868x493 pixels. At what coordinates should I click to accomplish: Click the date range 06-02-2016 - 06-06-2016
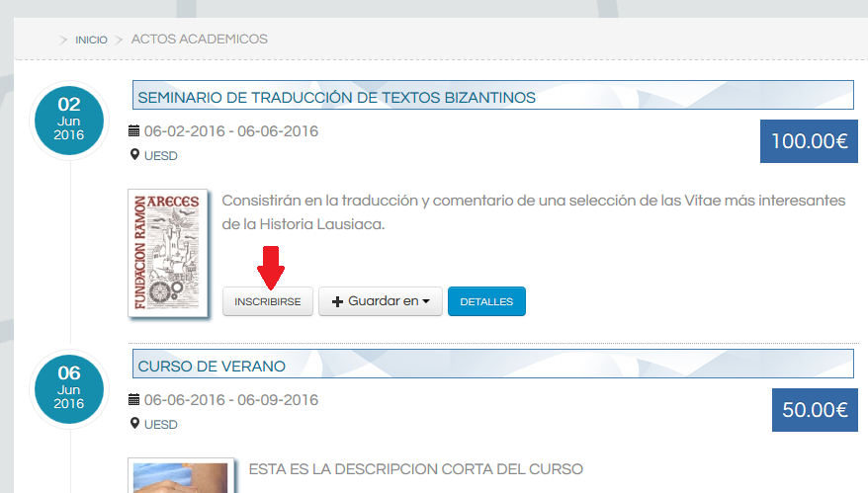click(x=231, y=131)
